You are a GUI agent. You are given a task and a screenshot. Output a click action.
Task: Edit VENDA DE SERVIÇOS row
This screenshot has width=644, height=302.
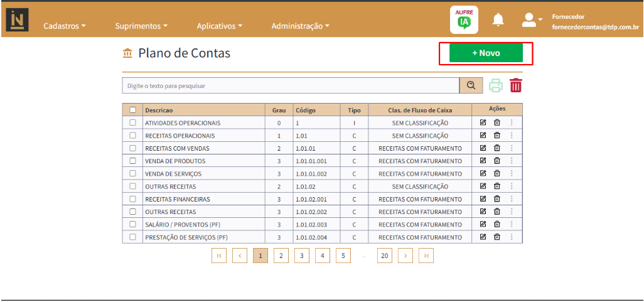[483, 173]
